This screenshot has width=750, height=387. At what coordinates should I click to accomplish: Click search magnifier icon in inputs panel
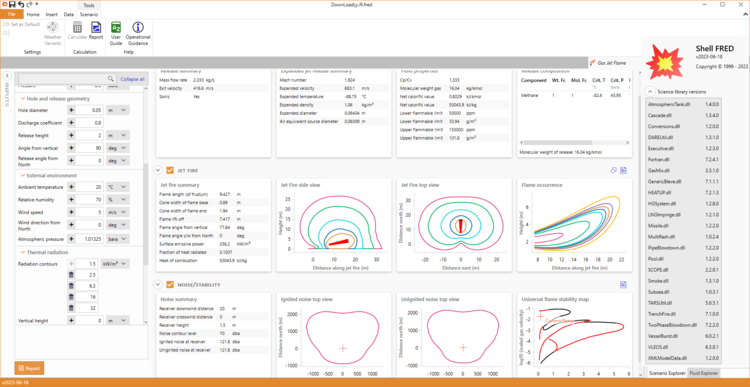[110, 79]
